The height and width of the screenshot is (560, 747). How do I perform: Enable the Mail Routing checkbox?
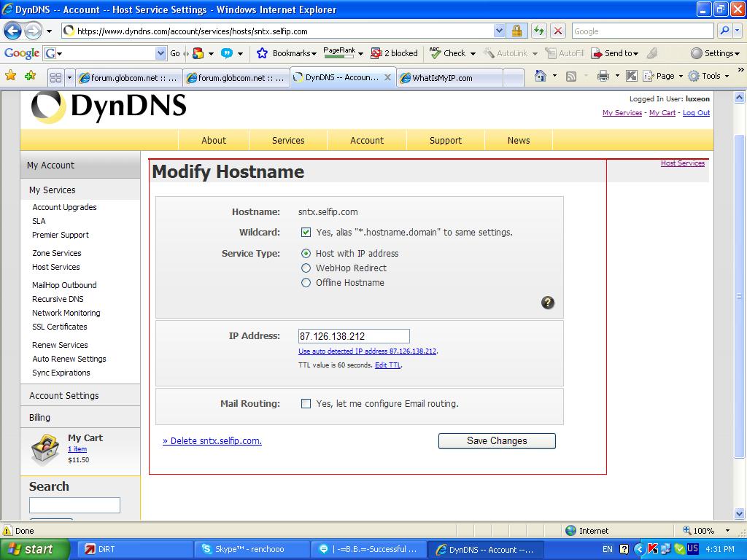(306, 404)
